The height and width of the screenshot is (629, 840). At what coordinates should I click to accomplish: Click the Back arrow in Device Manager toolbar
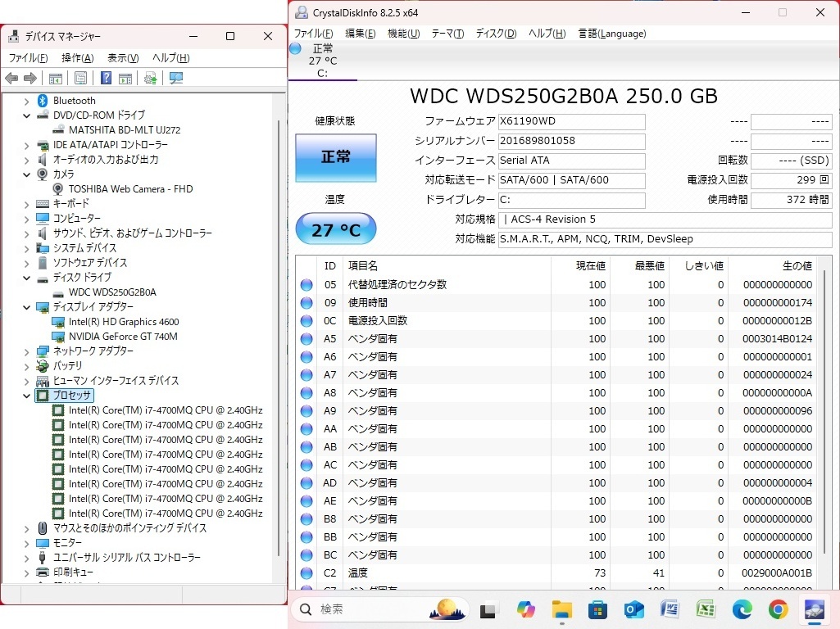point(11,79)
